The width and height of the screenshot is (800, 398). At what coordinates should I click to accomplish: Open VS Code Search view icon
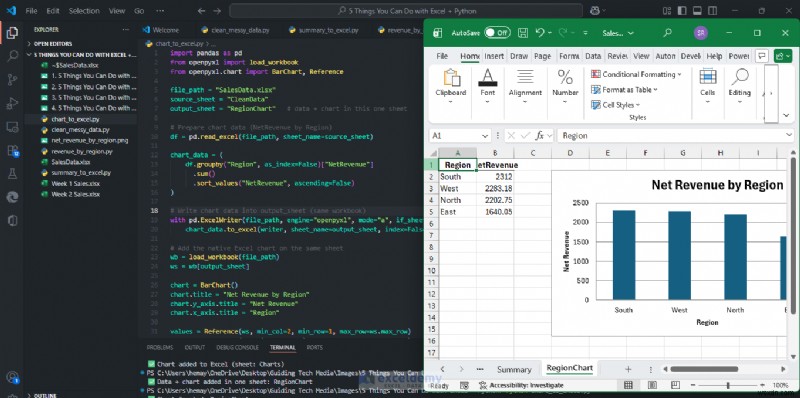point(12,56)
